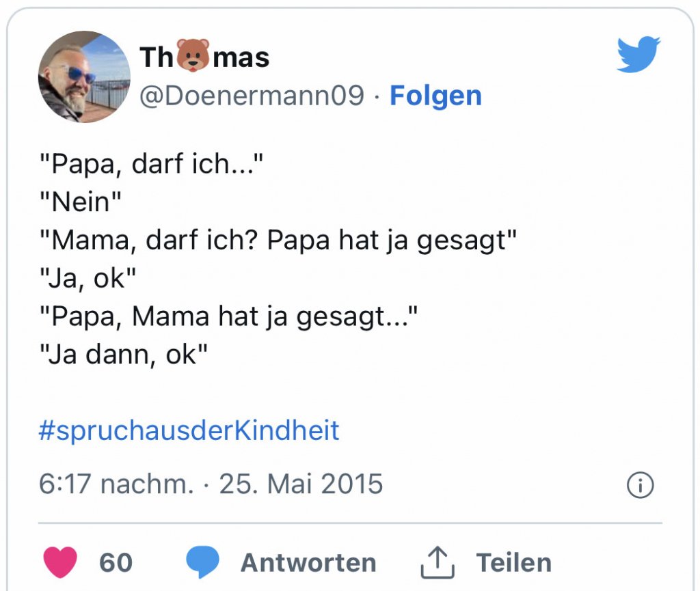The image size is (700, 591).
Task: Open Thomas's profile picture
Action: click(x=84, y=77)
